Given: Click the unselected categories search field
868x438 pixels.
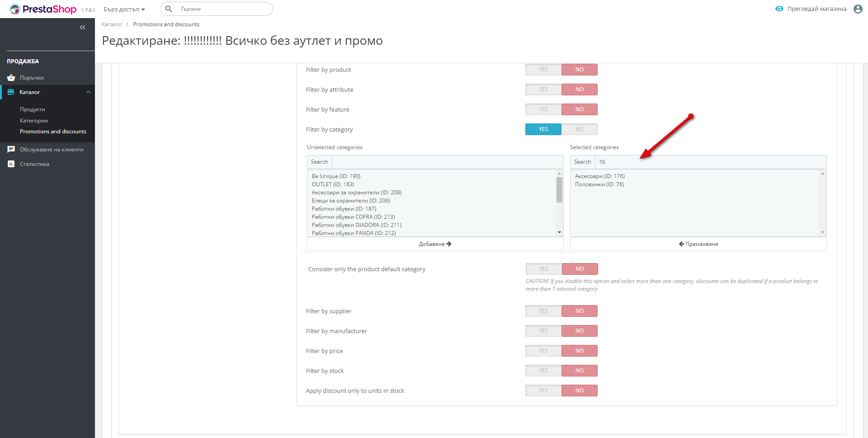Looking at the screenshot, I should pos(447,162).
